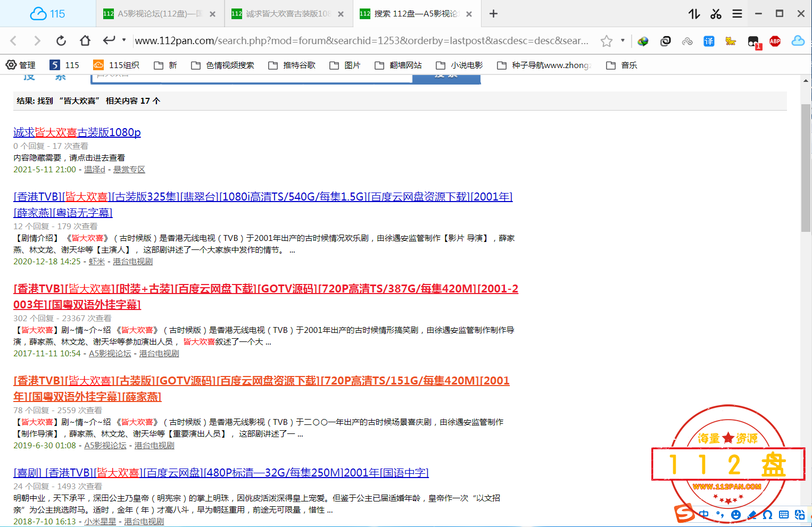Open the 音乐 bookmark folder
Screen dimensions: 812x527
pyautogui.click(x=622, y=65)
